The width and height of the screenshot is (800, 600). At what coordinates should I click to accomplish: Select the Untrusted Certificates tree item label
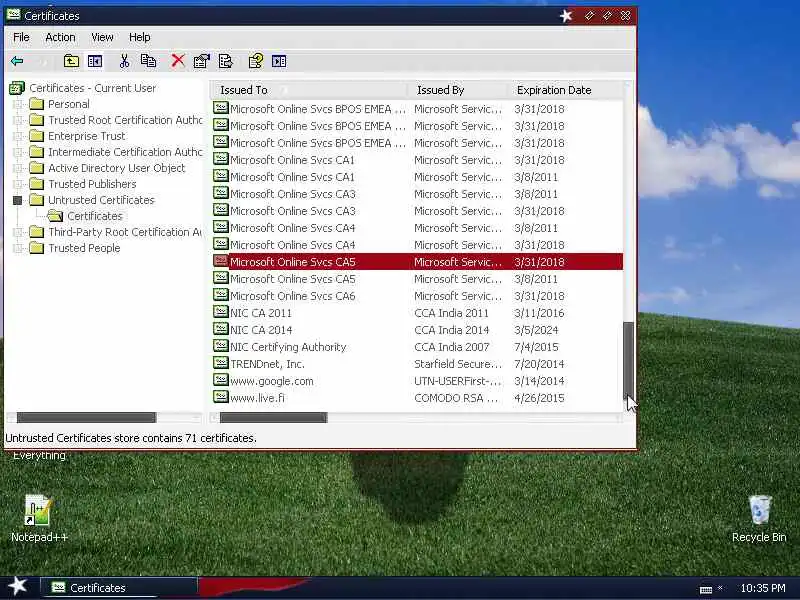(x=101, y=201)
